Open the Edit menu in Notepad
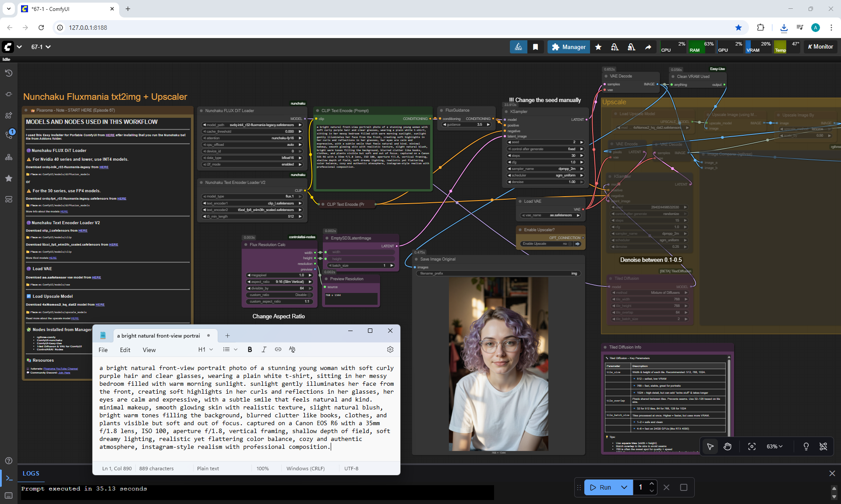The image size is (841, 504). click(125, 350)
